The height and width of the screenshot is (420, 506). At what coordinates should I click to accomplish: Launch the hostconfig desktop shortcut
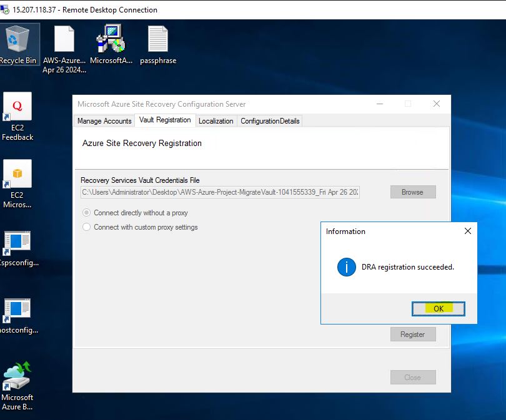[17, 310]
